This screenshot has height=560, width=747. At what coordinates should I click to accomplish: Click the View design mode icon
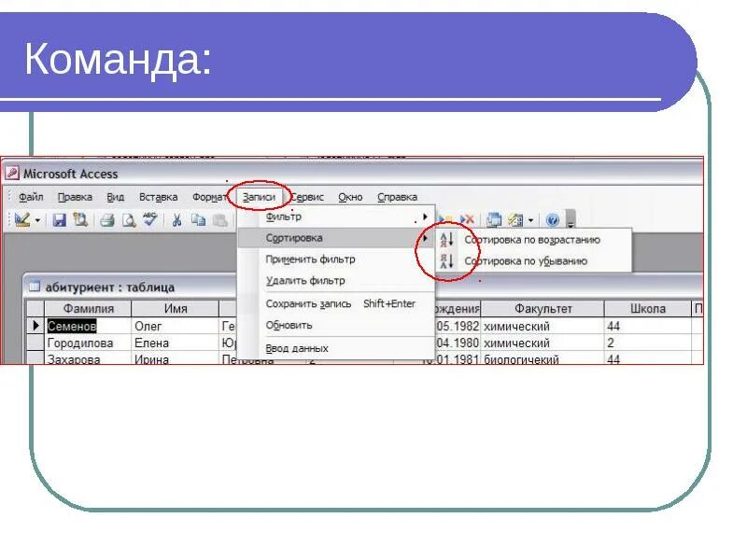pyautogui.click(x=21, y=220)
